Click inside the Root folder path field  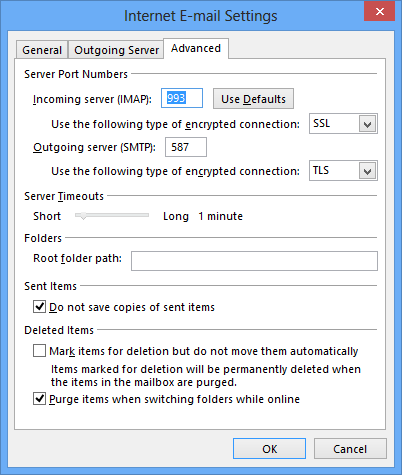click(254, 261)
